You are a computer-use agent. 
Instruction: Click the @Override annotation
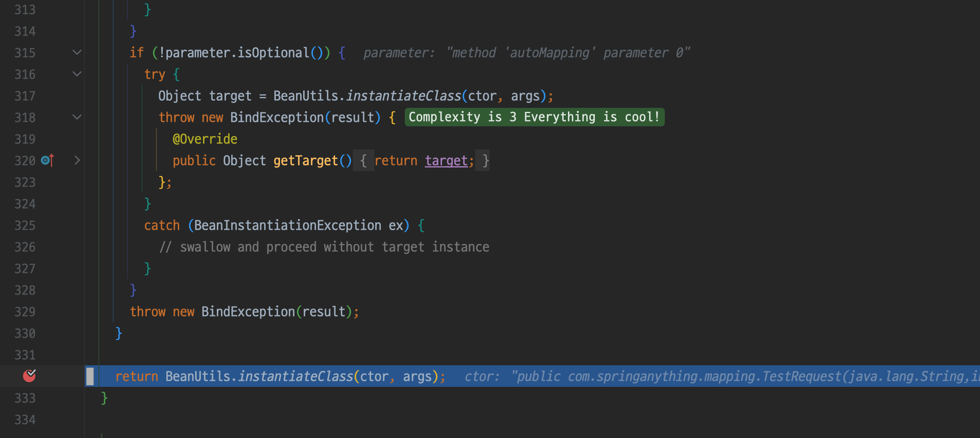pos(205,139)
